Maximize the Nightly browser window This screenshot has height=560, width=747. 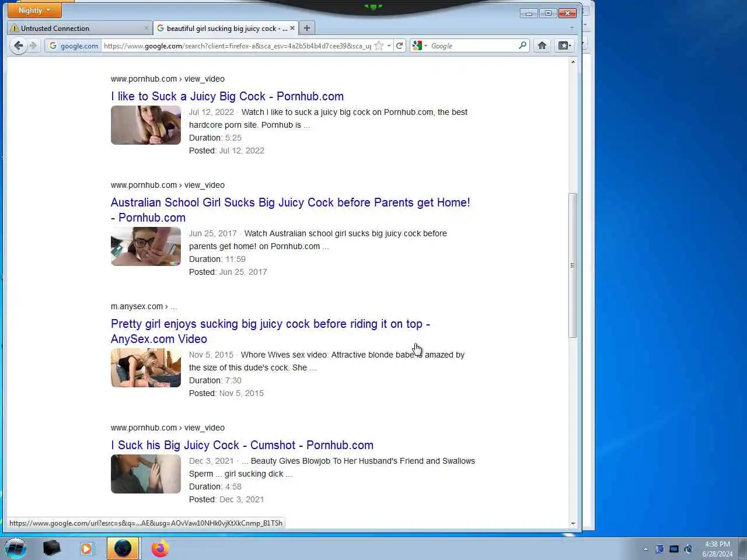click(548, 13)
